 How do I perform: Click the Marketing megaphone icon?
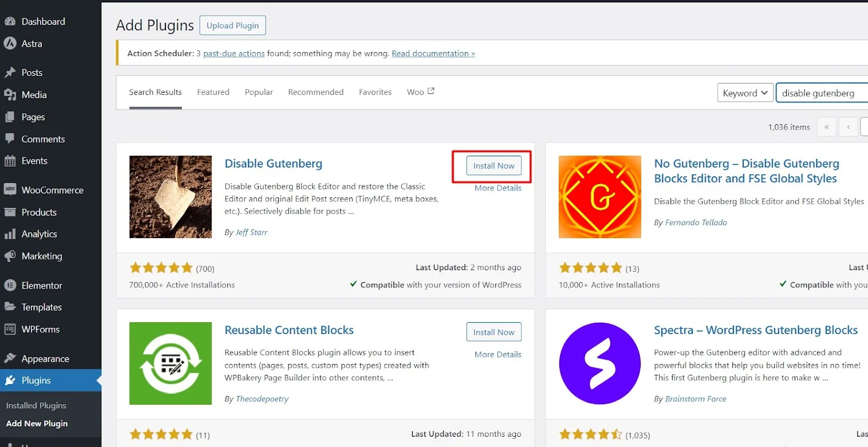point(10,256)
